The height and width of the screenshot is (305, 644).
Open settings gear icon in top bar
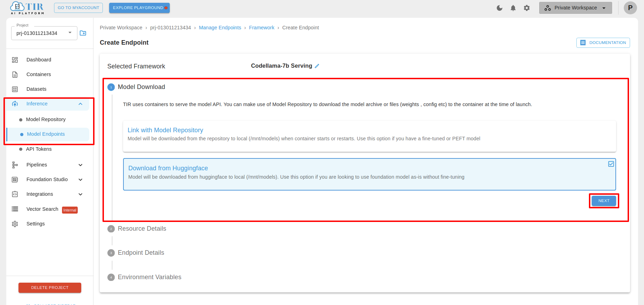(x=527, y=8)
